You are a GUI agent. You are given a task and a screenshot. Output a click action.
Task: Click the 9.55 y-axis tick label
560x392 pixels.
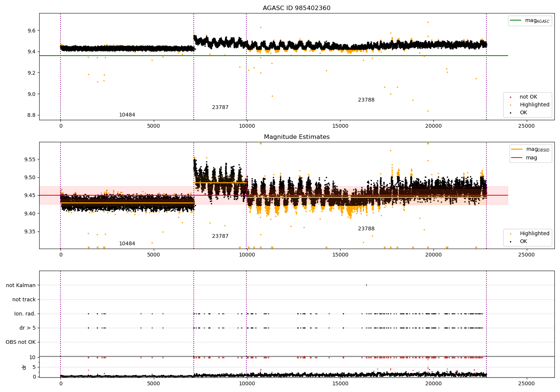tap(30, 159)
